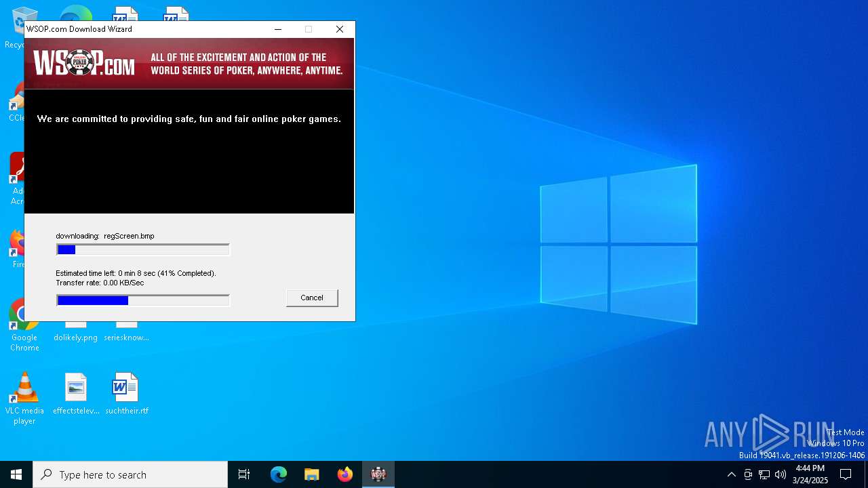The height and width of the screenshot is (488, 868).
Task: Select the suchtheir.rtf document icon
Action: pyautogui.click(x=126, y=394)
